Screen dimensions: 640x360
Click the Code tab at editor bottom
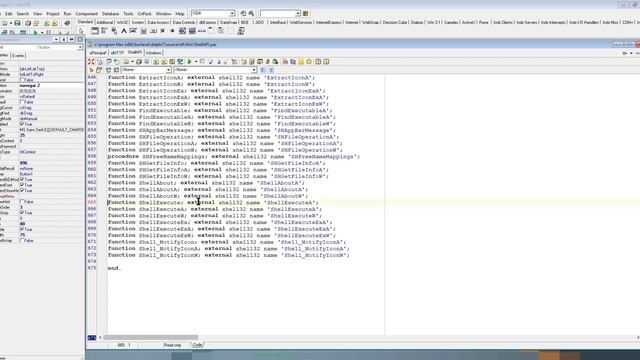[197, 345]
